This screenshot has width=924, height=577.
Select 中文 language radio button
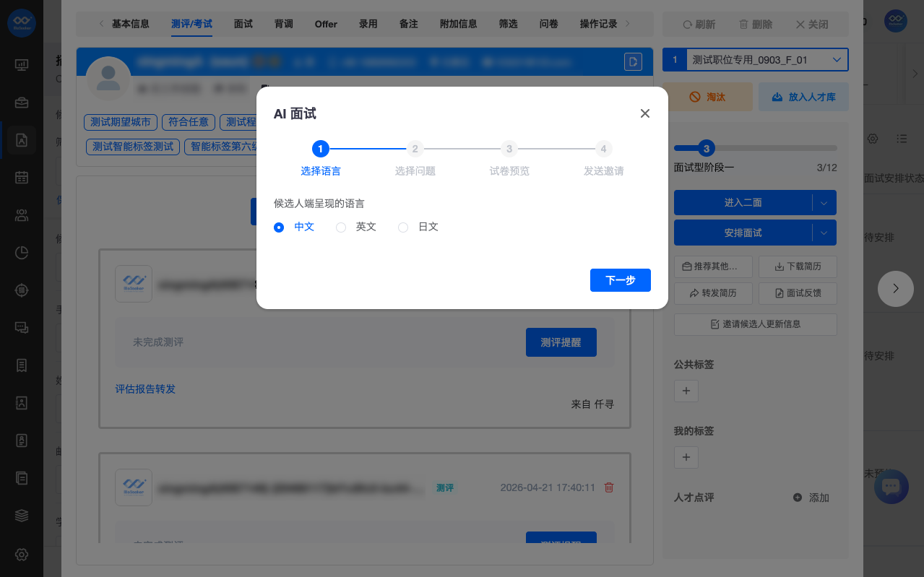pos(279,227)
